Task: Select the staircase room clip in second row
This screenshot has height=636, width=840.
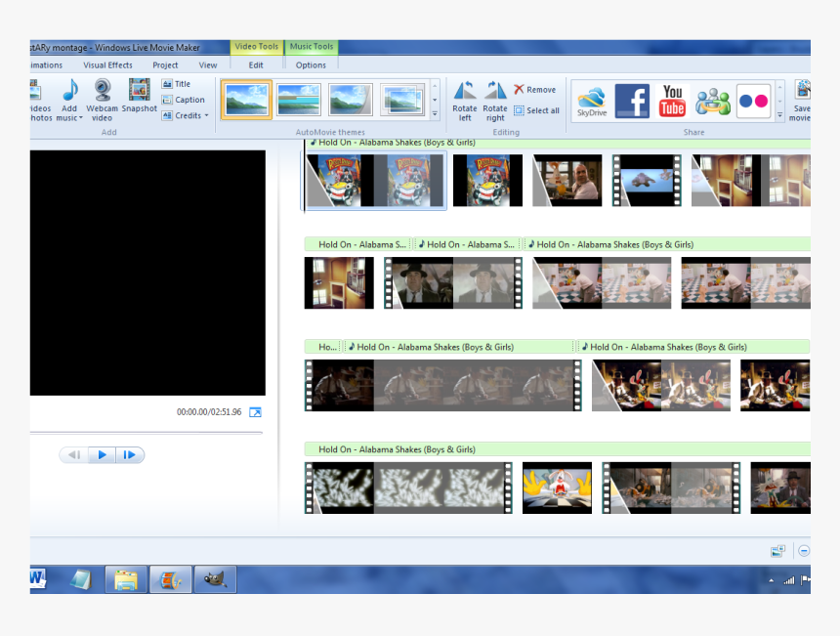Action: click(x=339, y=283)
